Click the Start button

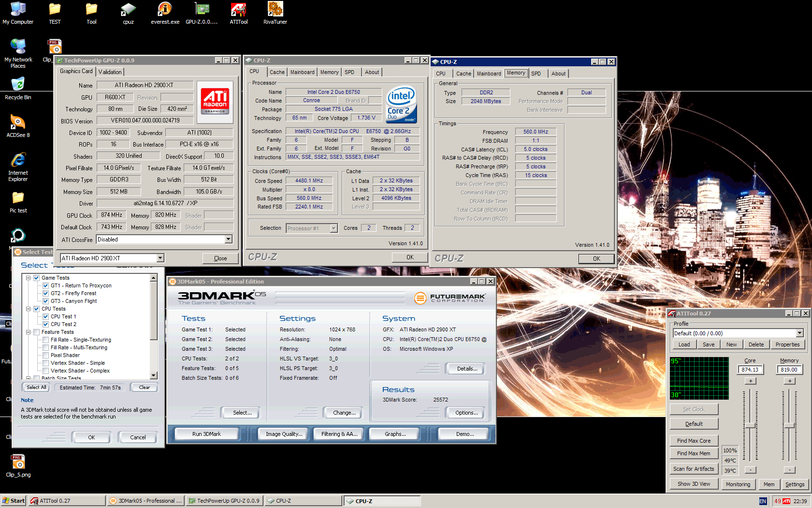tap(14, 501)
